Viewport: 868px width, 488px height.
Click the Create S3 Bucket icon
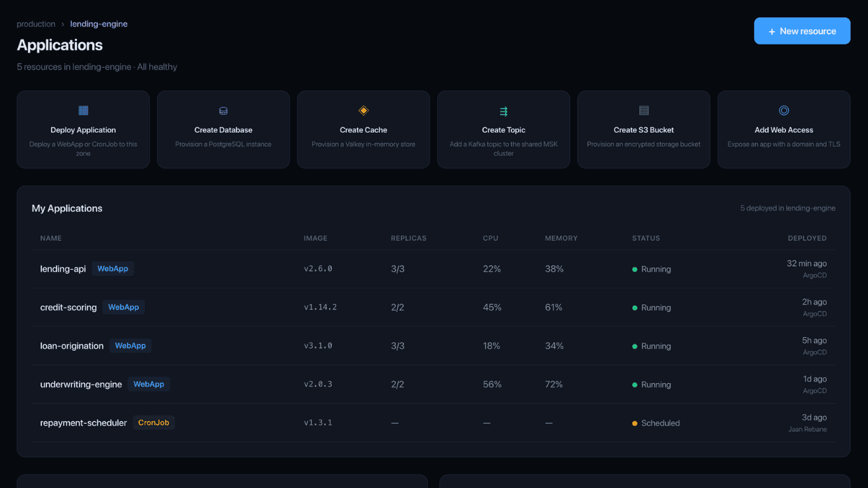pyautogui.click(x=644, y=111)
